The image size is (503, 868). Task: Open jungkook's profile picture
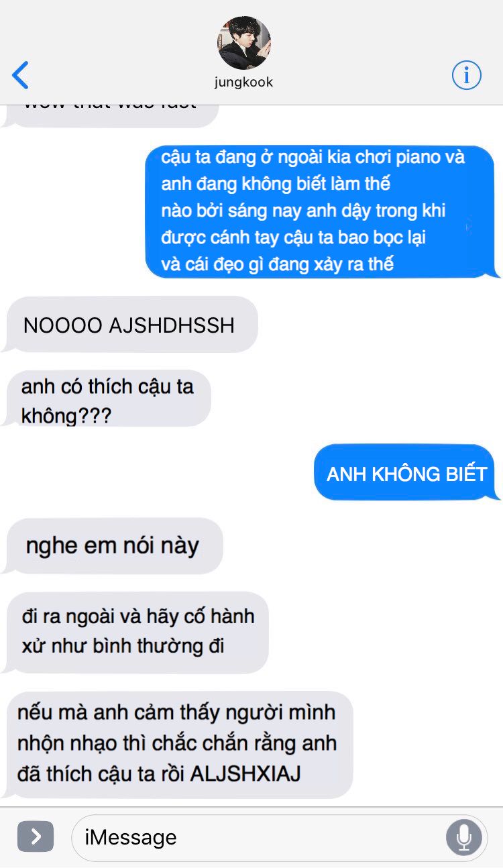[244, 43]
